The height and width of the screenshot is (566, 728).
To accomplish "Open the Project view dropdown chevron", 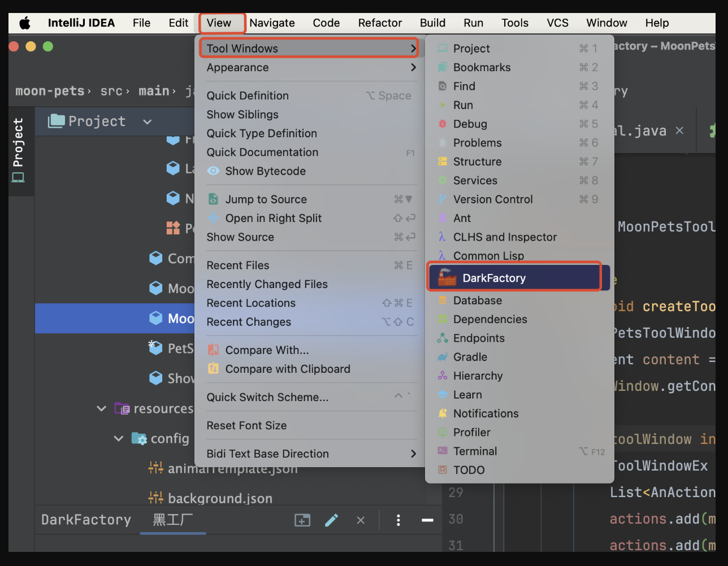I will click(146, 121).
